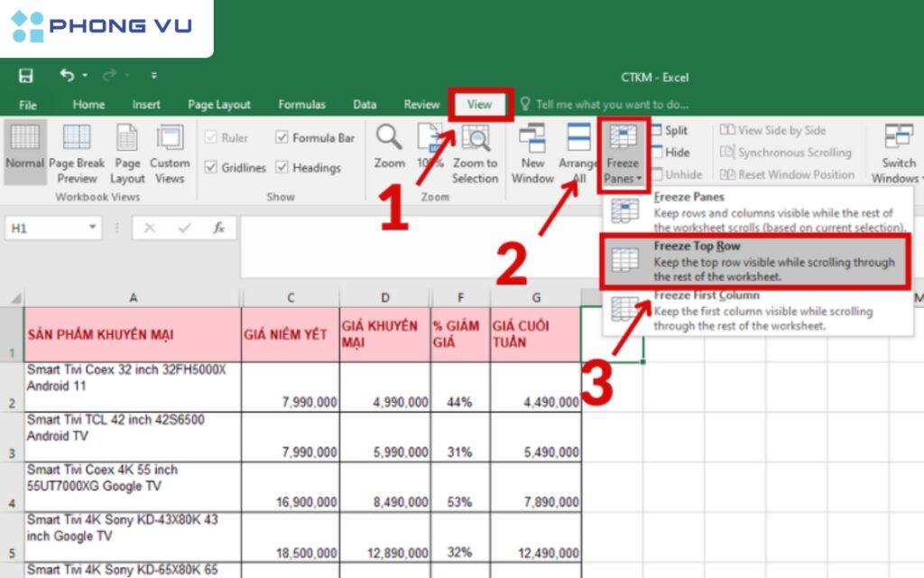Image resolution: width=924 pixels, height=578 pixels.
Task: Save the workbook with the save icon
Action: pyautogui.click(x=26, y=76)
